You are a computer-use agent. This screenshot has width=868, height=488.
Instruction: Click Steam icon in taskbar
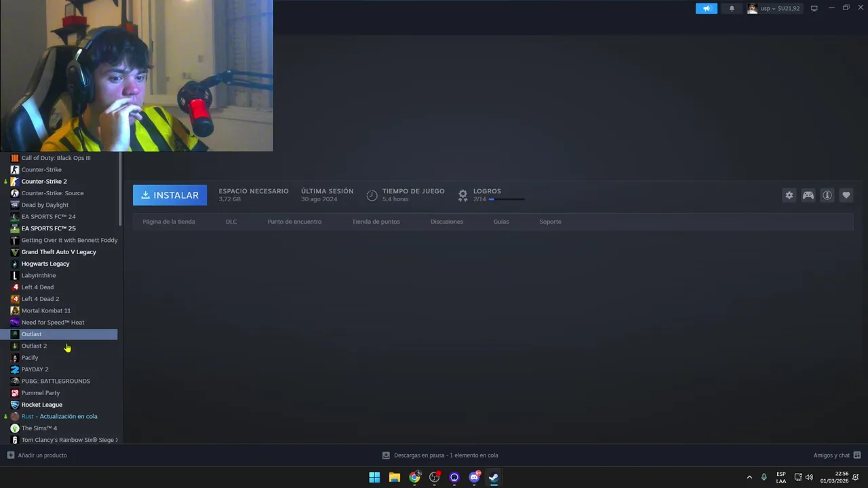click(x=494, y=477)
